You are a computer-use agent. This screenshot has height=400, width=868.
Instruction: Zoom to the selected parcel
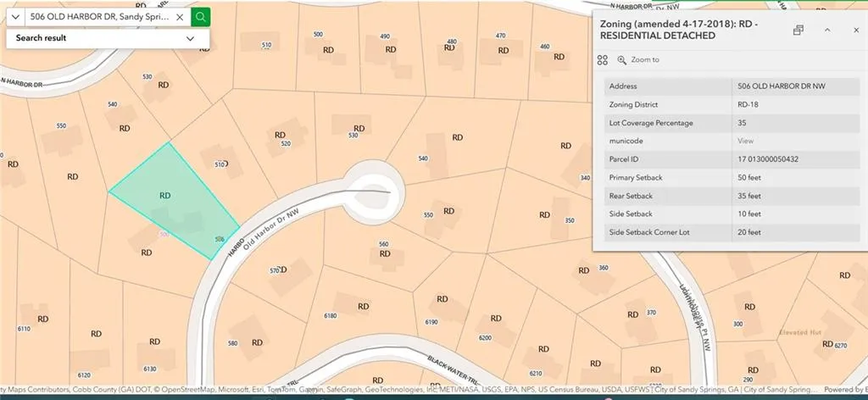click(638, 60)
